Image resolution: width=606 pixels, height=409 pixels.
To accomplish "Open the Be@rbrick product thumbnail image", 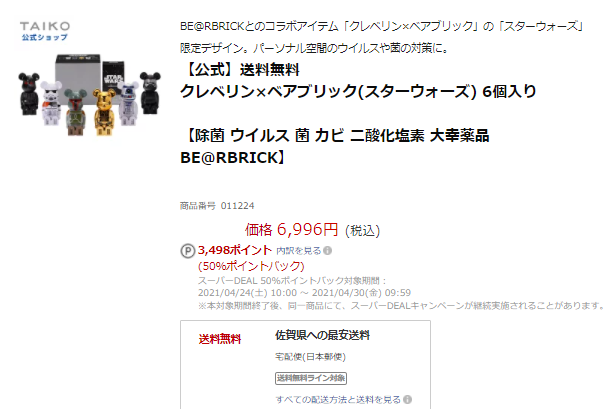I will [89, 95].
